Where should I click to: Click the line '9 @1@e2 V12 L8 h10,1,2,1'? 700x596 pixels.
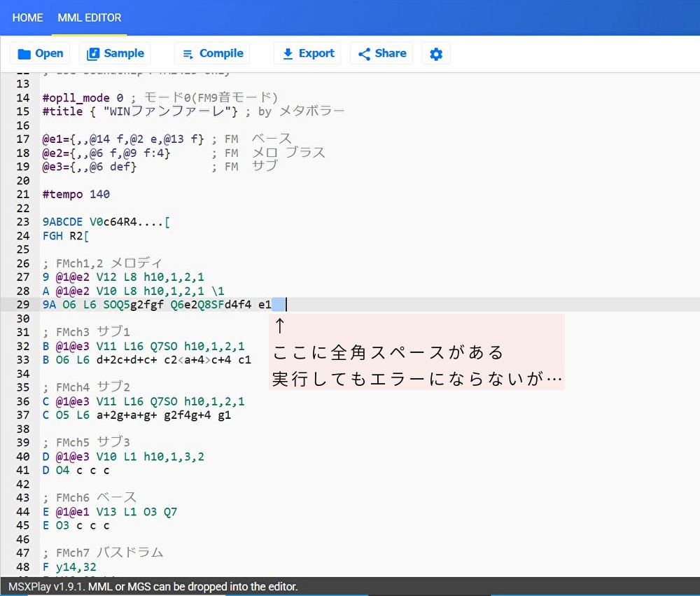click(123, 277)
